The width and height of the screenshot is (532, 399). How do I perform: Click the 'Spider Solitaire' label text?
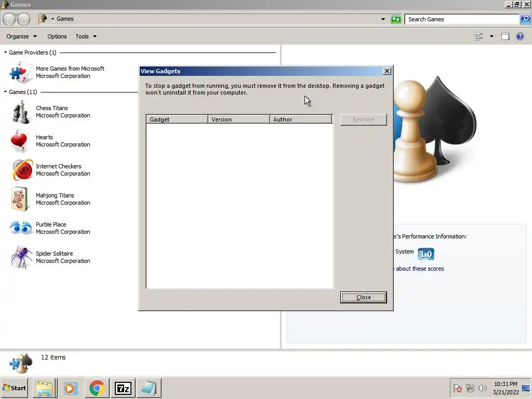pyautogui.click(x=54, y=254)
